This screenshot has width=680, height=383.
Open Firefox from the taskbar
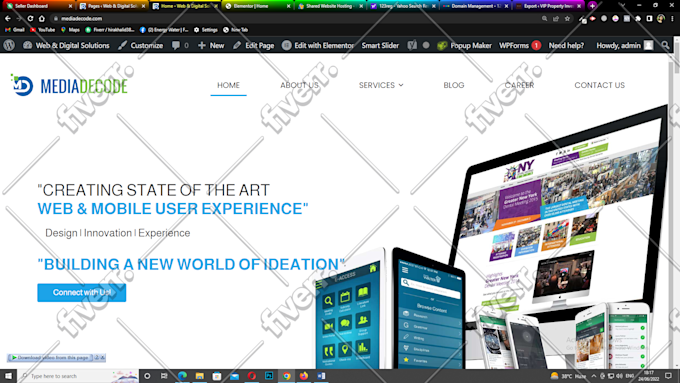(x=304, y=376)
